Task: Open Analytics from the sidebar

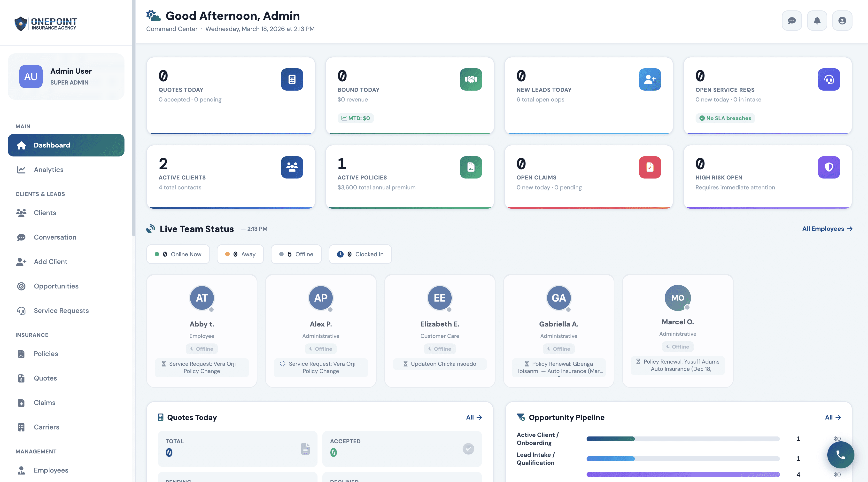Action: pyautogui.click(x=48, y=170)
